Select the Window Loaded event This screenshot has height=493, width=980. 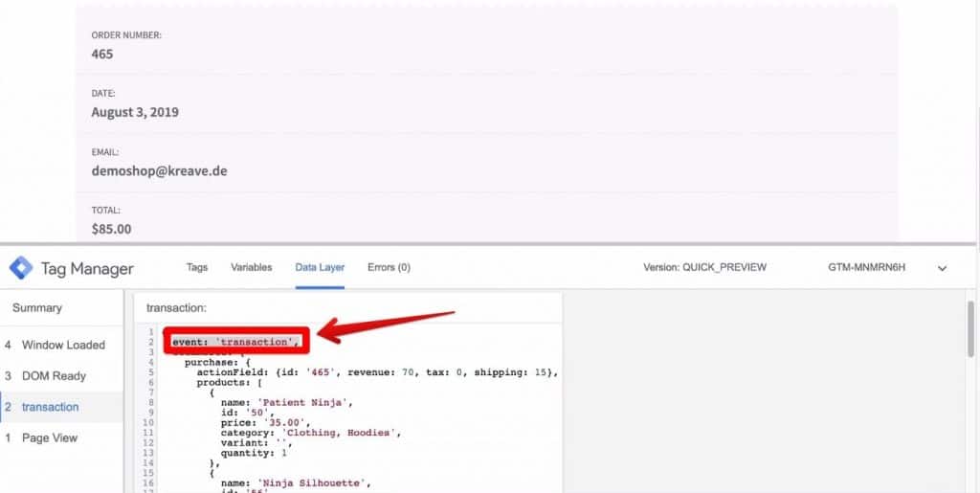(x=63, y=345)
